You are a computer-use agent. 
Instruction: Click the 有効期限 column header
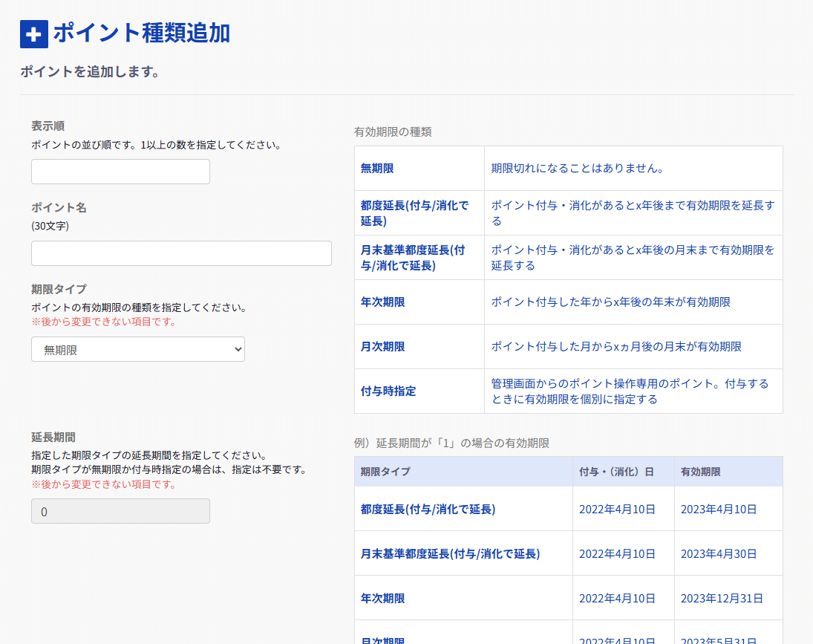(x=700, y=472)
